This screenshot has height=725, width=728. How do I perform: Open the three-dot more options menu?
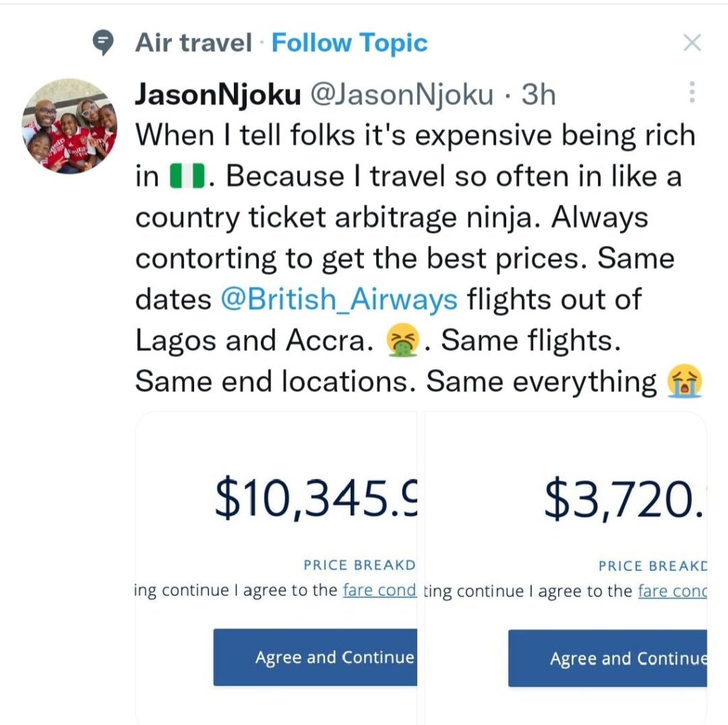[x=692, y=92]
